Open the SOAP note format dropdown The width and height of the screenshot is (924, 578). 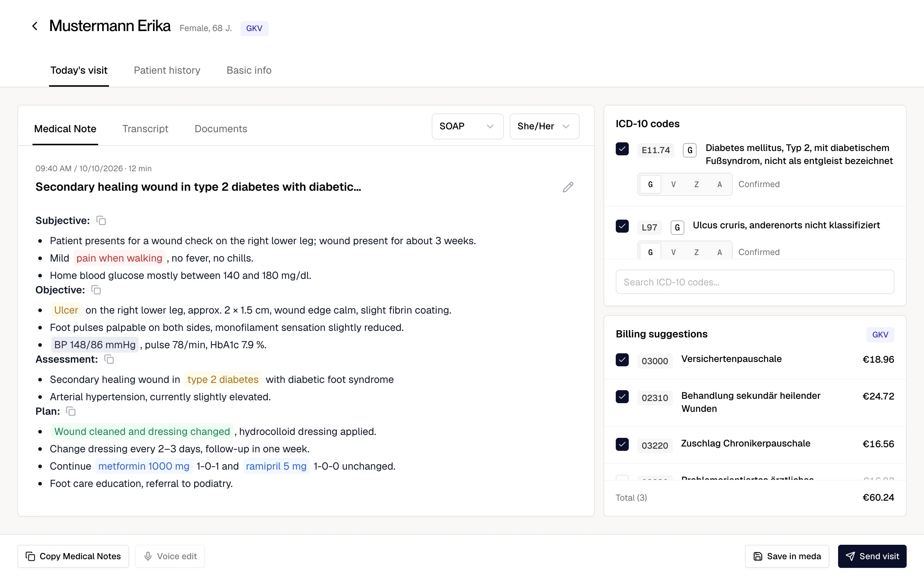[x=467, y=126]
